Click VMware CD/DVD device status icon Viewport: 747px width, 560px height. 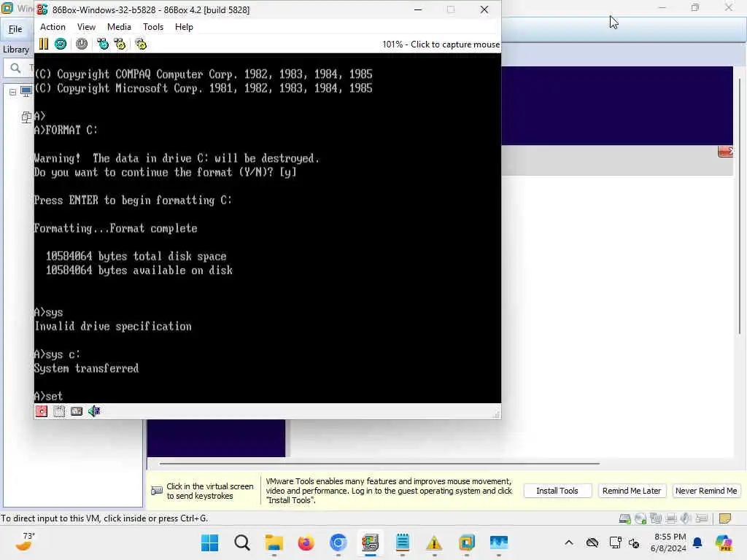pos(640,518)
